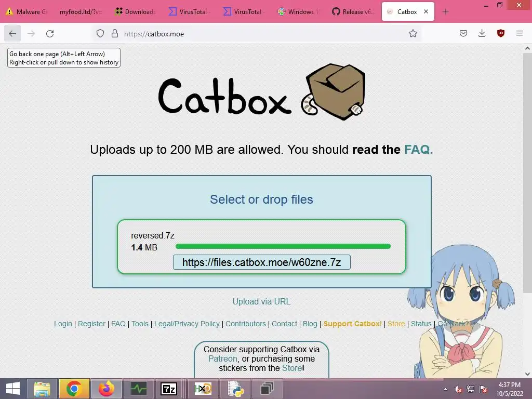
Task: Open tracking protection shield icon
Action: (x=100, y=34)
